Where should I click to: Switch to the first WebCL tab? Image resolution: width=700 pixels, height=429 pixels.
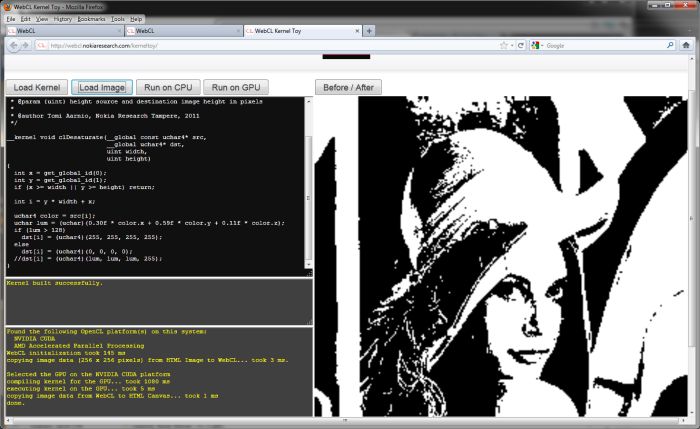click(64, 31)
